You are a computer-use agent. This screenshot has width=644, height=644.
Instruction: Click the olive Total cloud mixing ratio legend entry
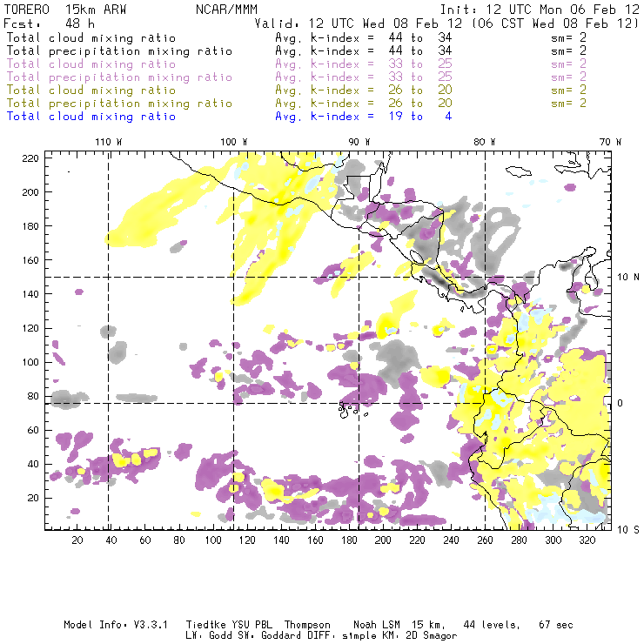(x=91, y=91)
